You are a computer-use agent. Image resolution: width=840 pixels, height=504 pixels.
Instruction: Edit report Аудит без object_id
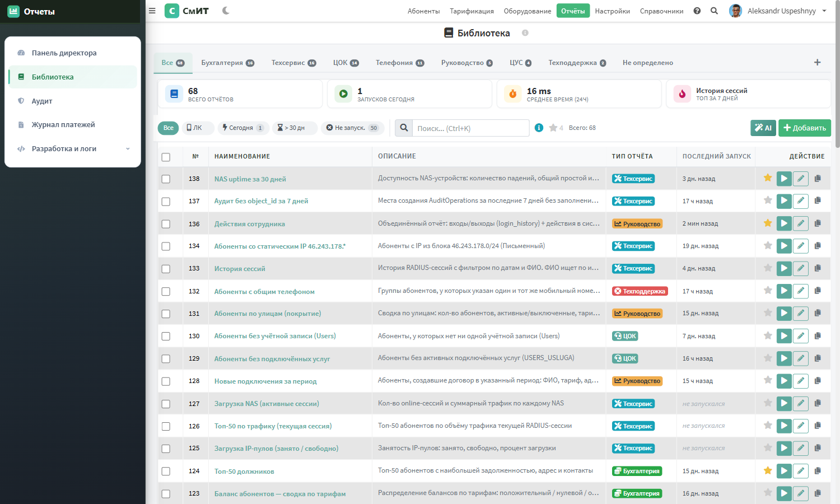(x=801, y=201)
